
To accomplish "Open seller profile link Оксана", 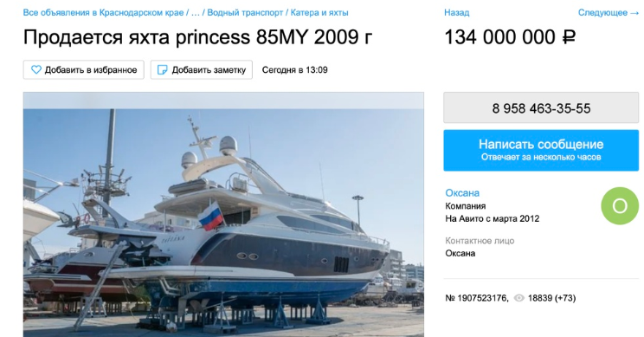I will pos(462,192).
